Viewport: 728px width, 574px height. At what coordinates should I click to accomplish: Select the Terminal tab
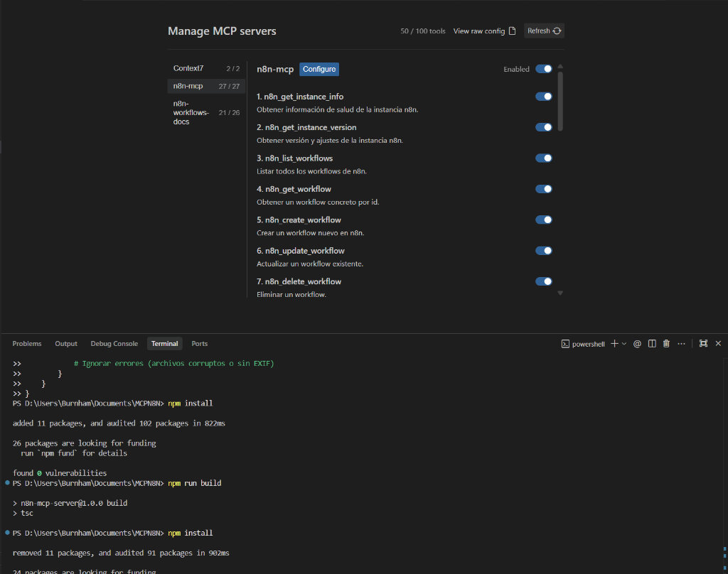[164, 344]
